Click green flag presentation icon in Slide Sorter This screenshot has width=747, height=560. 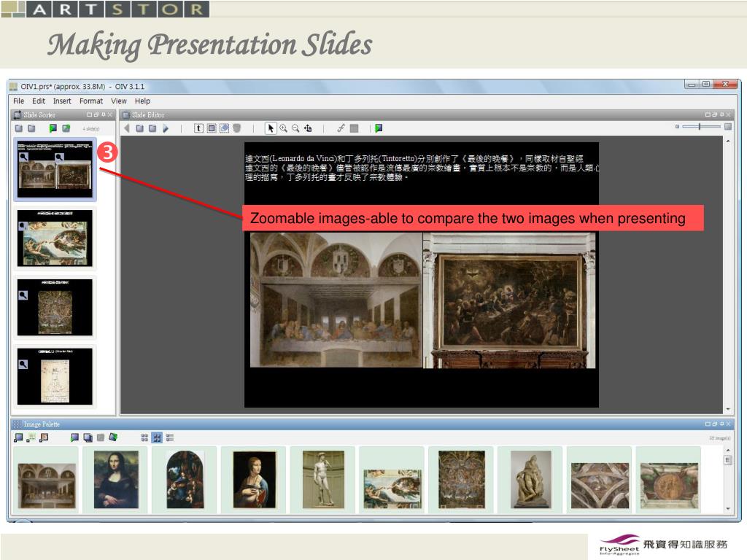(53, 128)
